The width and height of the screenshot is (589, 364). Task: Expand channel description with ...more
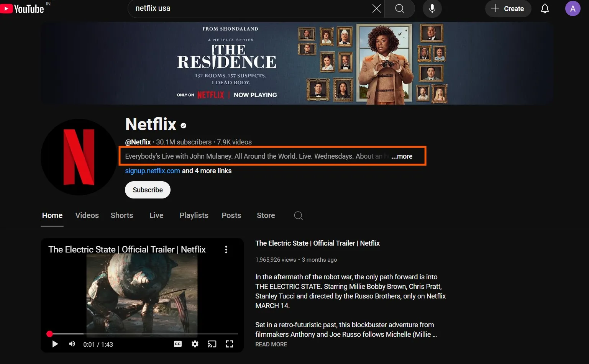tap(402, 156)
